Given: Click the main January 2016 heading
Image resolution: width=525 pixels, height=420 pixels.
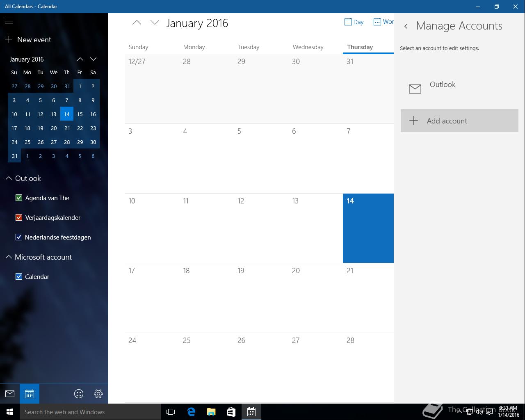Looking at the screenshot, I should (x=197, y=23).
